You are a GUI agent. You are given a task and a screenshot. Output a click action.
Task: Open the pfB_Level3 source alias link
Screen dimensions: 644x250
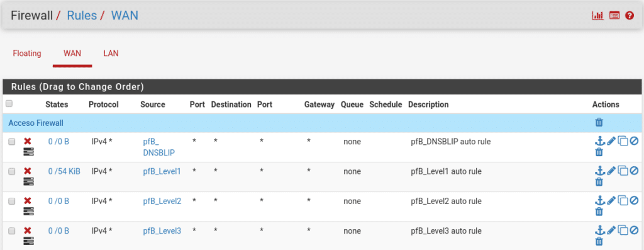[162, 230]
